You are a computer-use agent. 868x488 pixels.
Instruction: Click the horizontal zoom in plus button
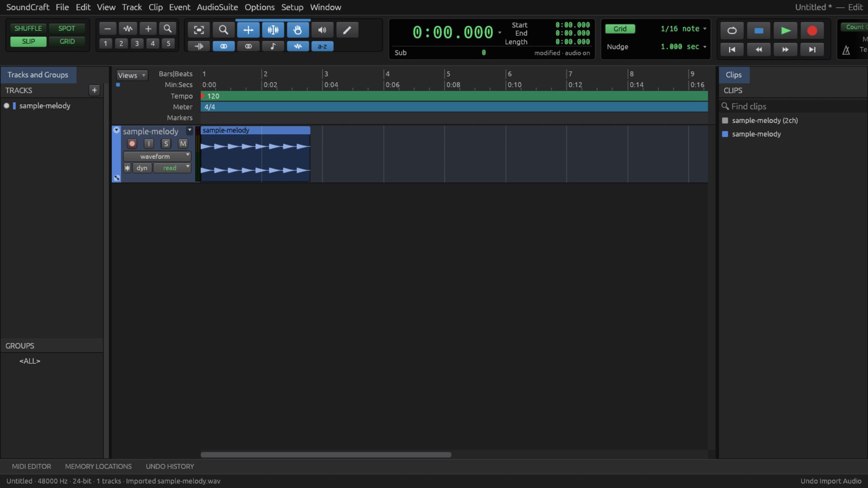coord(148,29)
